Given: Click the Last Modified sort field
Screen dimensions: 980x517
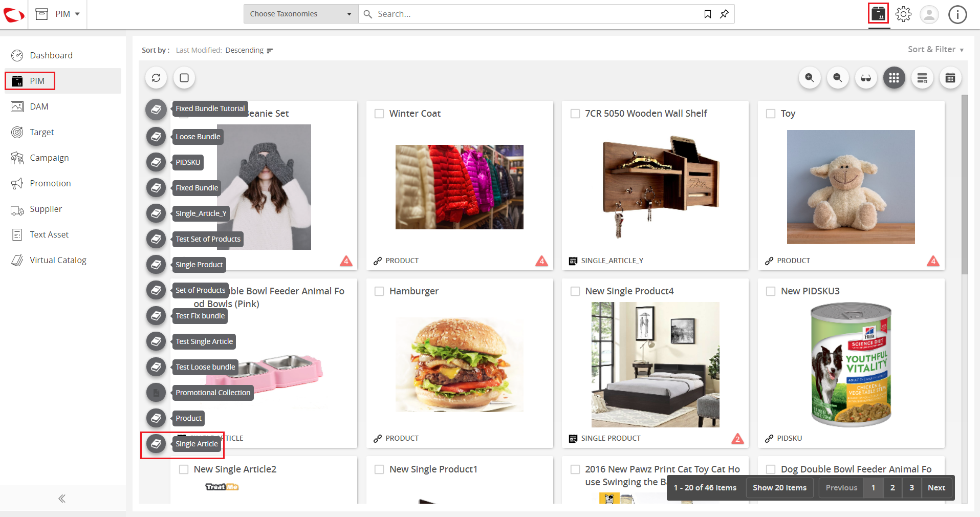Looking at the screenshot, I should coord(199,50).
